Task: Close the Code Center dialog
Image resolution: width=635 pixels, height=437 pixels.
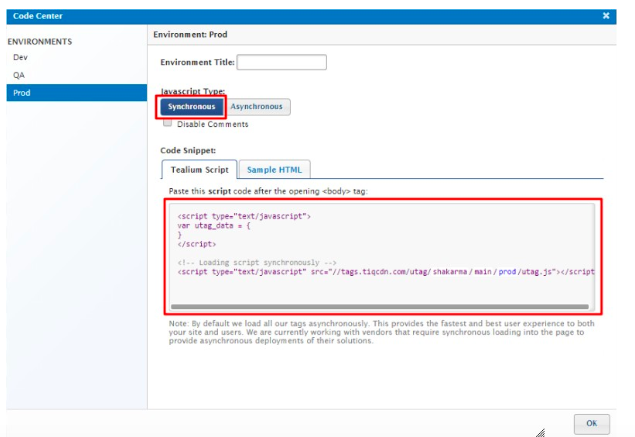Action: [x=606, y=16]
